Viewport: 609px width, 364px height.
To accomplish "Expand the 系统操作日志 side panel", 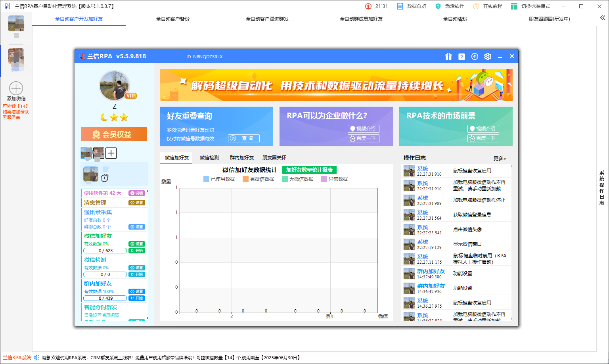I will pos(601,188).
